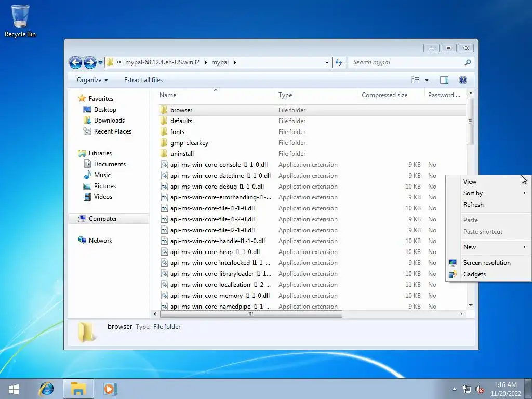
Task: Launch Windows Media Player from the taskbar
Action: [x=110, y=389]
